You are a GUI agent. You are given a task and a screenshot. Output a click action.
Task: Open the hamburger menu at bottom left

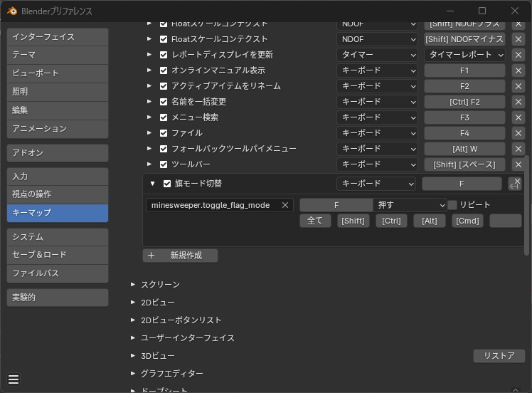click(14, 379)
